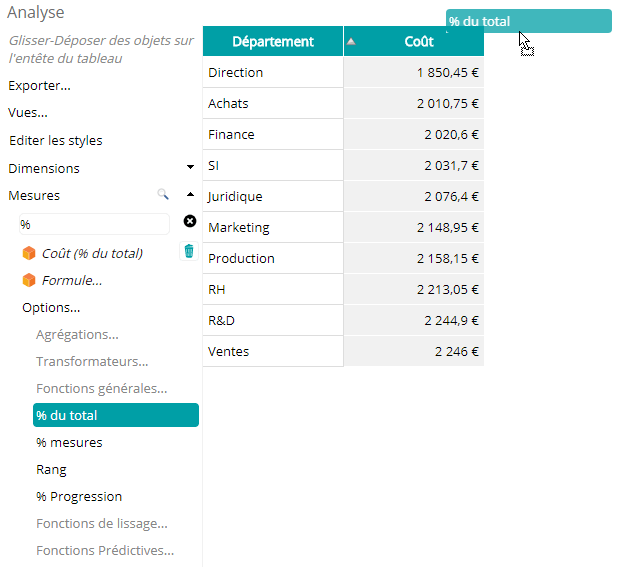Screen dimensions: 626x567
Task: Click the Département column header
Action: tap(273, 41)
